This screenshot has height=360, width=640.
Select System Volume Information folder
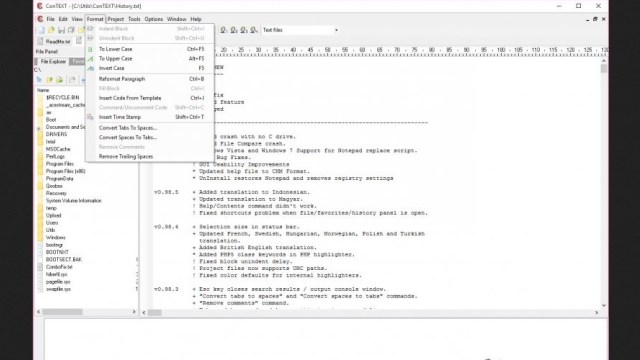click(73, 200)
